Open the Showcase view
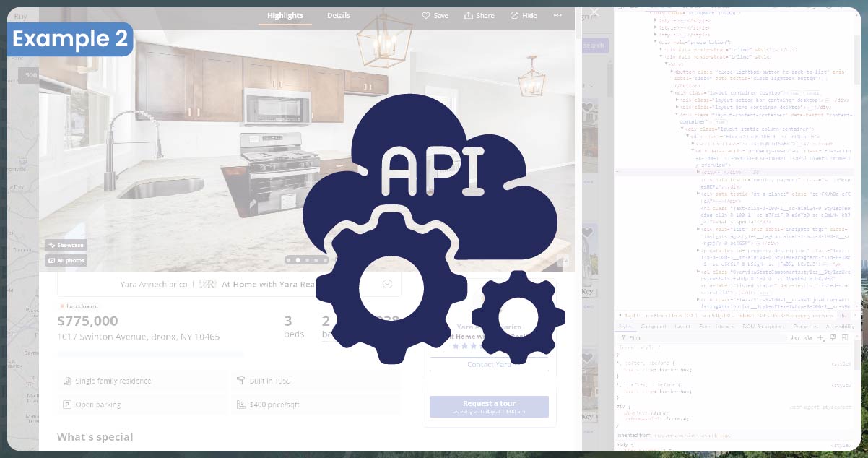Viewport: 868px width, 458px height. 66,245
